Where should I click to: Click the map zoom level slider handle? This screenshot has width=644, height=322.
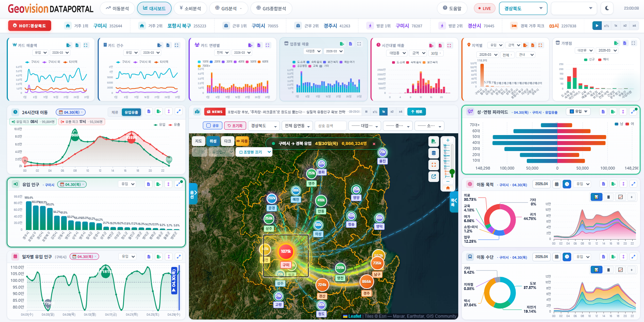(x=452, y=172)
